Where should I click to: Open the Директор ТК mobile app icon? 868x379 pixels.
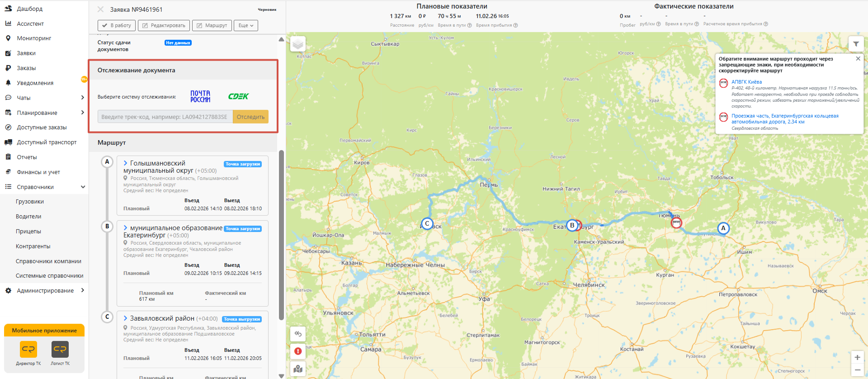[x=28, y=349]
